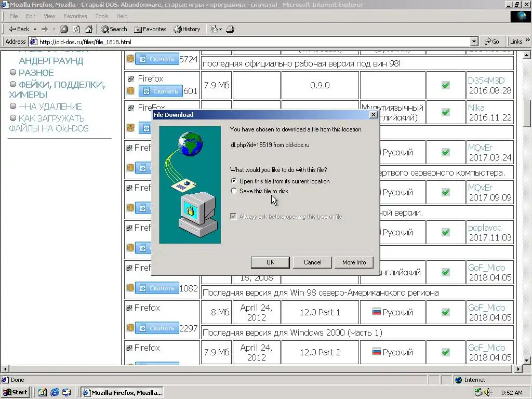Expand the Links toolbar chevron
Image resolution: width=532 pixels, height=399 pixels.
528,41
